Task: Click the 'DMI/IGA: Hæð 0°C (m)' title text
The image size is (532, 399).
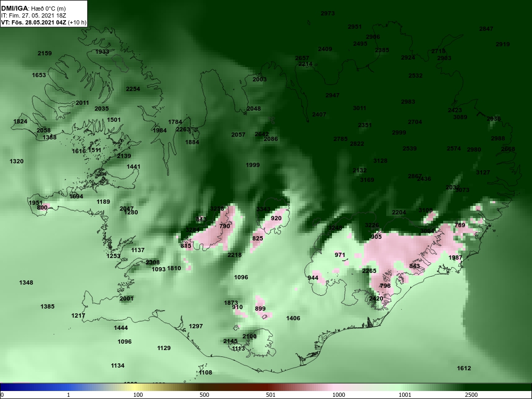Action: tap(33, 9)
